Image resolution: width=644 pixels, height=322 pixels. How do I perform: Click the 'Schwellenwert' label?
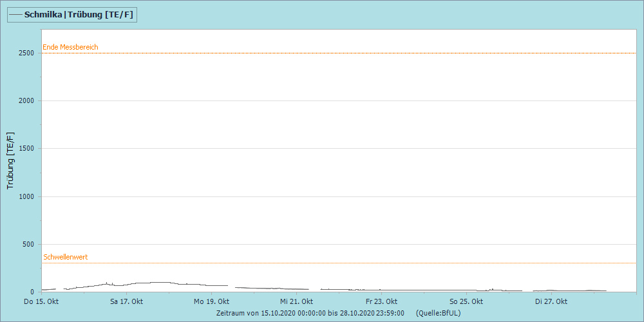[x=66, y=257]
